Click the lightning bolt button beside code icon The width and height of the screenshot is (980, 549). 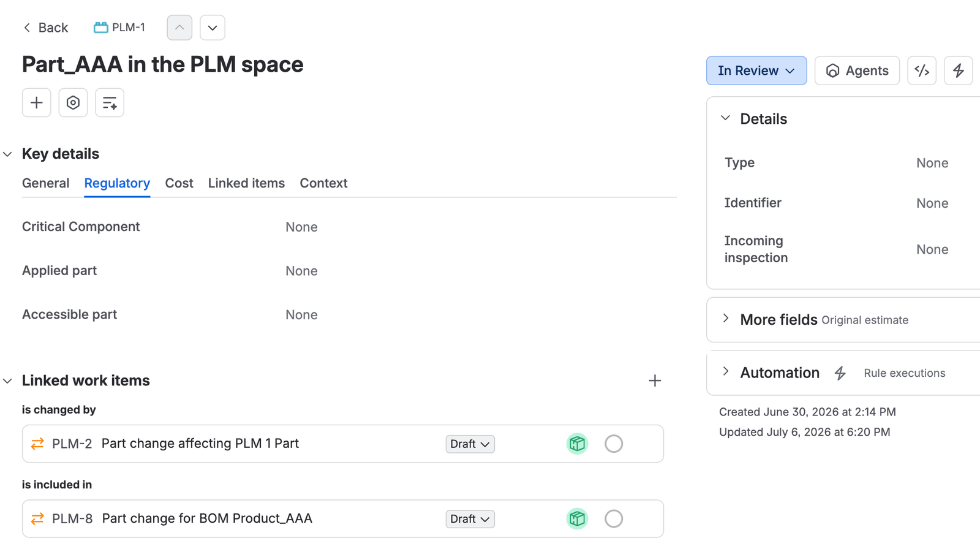959,70
